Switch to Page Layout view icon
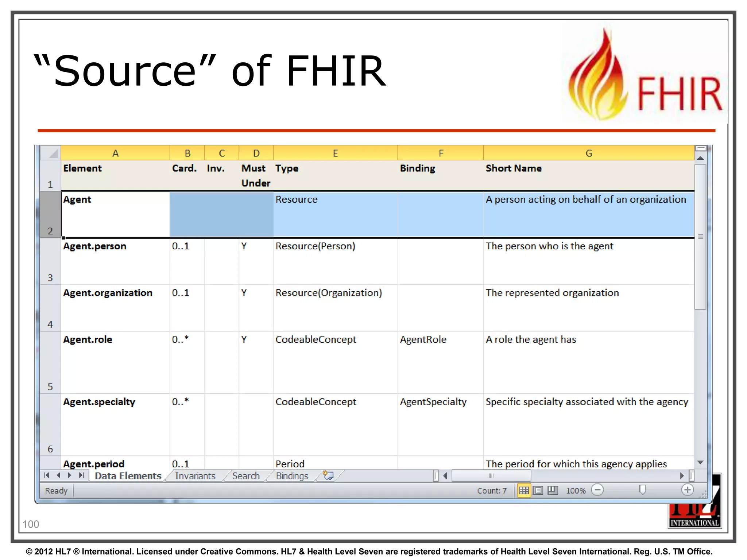 pos(538,490)
